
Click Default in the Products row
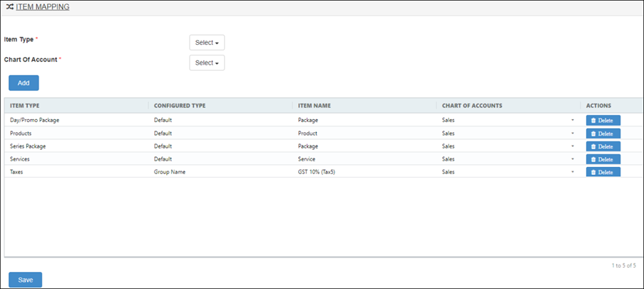(x=163, y=133)
